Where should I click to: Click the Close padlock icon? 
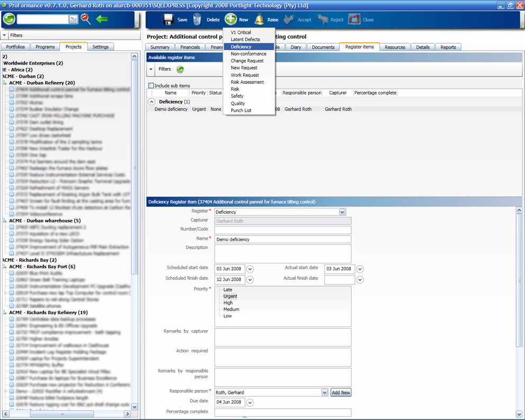pyautogui.click(x=354, y=19)
